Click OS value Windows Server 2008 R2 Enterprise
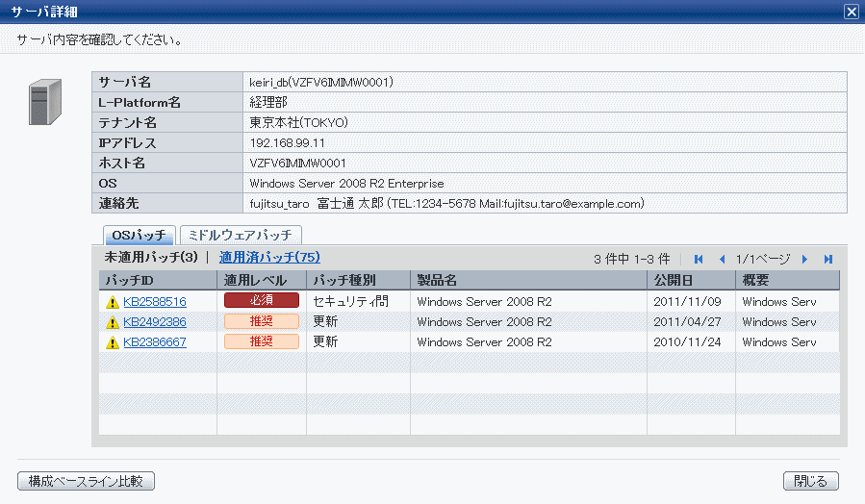 346,184
